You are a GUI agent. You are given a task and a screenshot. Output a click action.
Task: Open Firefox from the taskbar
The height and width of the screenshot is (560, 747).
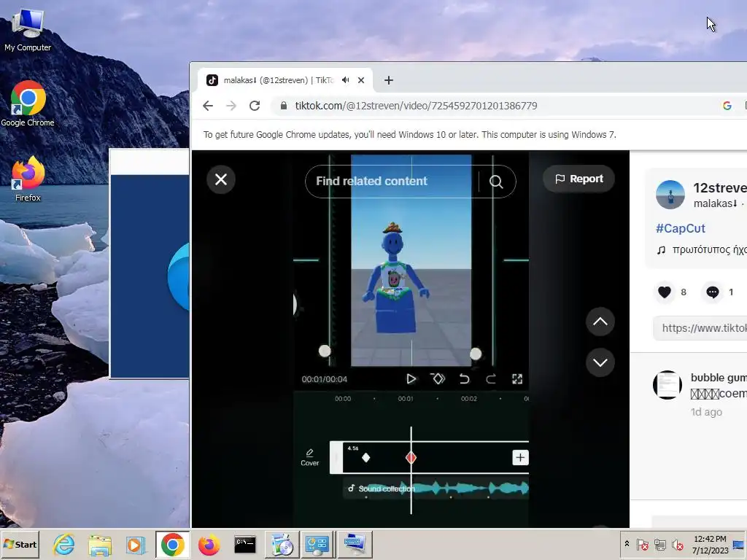tap(209, 544)
